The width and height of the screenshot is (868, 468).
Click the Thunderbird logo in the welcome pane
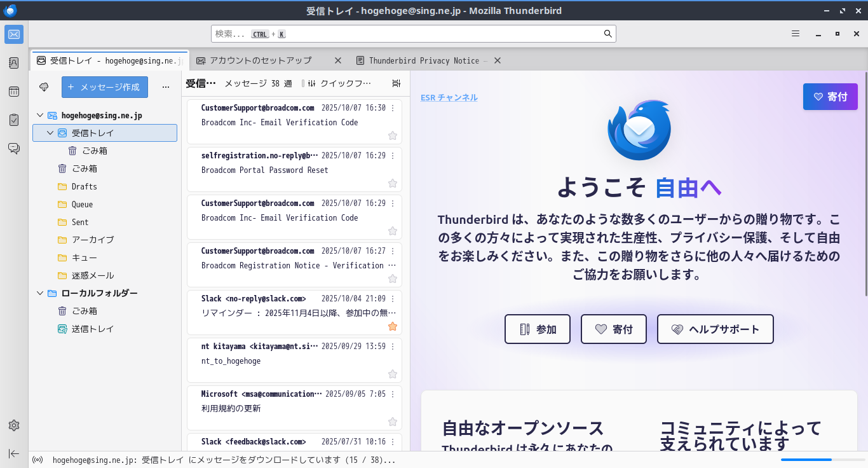point(639,130)
